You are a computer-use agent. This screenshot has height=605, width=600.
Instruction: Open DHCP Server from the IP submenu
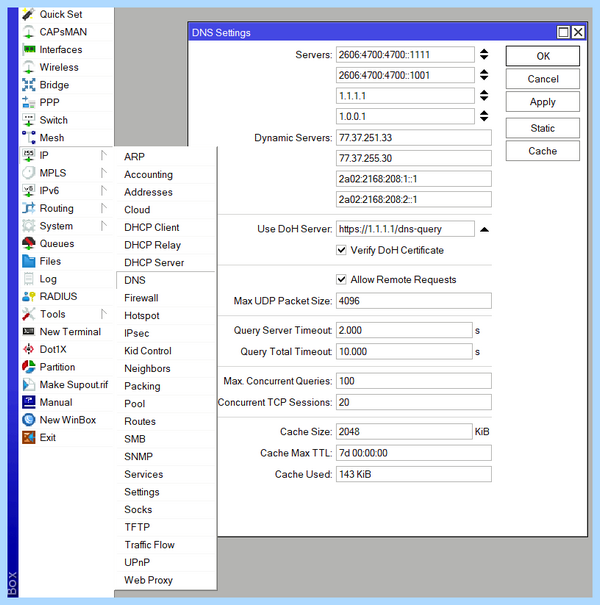[166, 263]
